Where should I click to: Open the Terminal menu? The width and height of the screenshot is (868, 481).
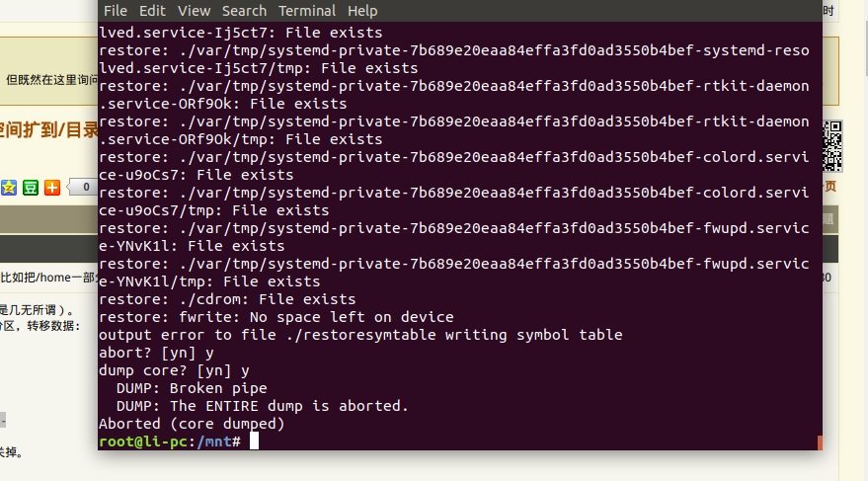[x=307, y=11]
